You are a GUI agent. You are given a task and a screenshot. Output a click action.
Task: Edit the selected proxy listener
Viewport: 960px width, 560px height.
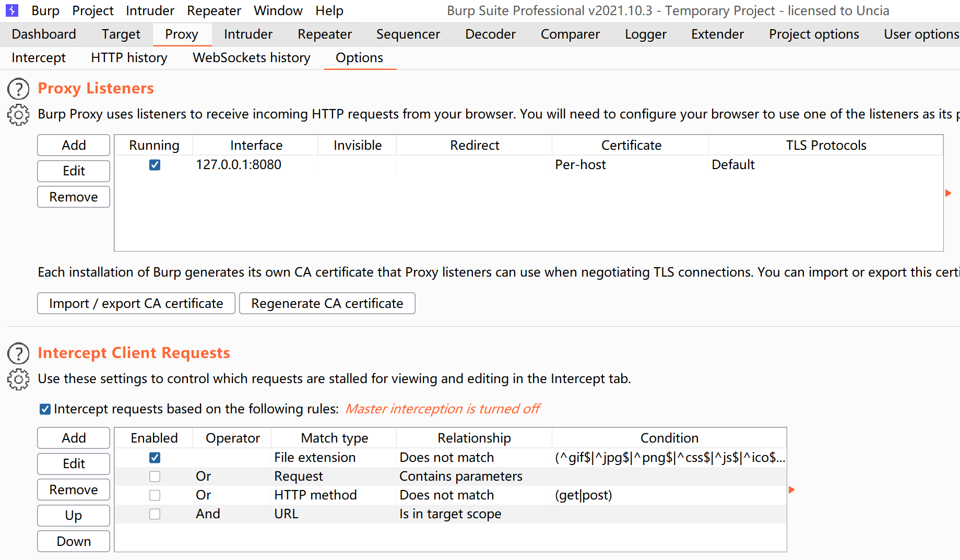click(x=74, y=171)
